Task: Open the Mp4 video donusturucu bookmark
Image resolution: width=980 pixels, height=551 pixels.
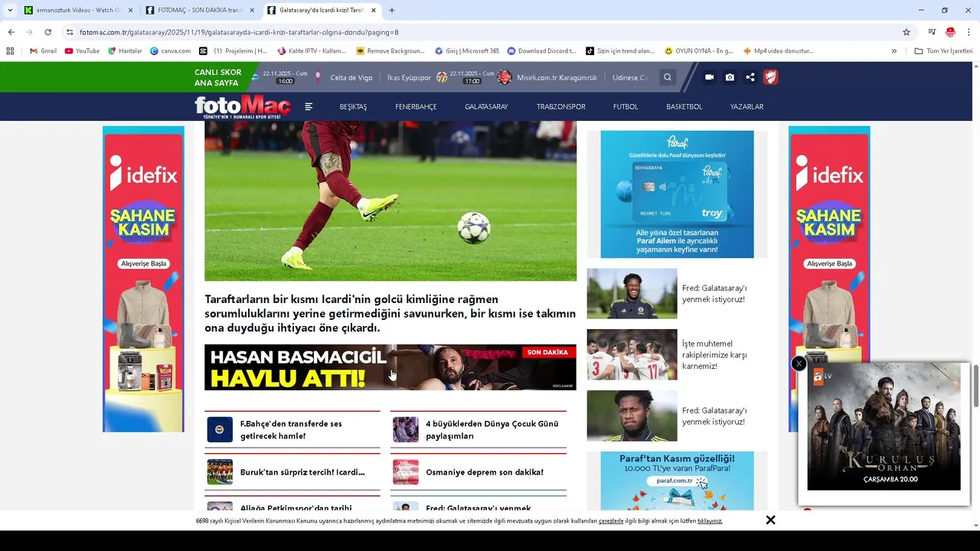Action: pos(778,51)
